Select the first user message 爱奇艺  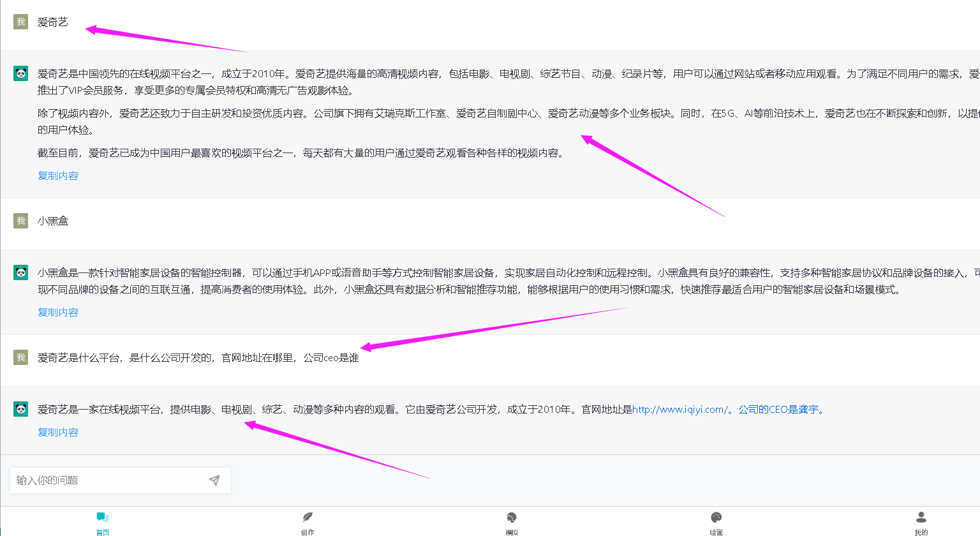[x=53, y=22]
